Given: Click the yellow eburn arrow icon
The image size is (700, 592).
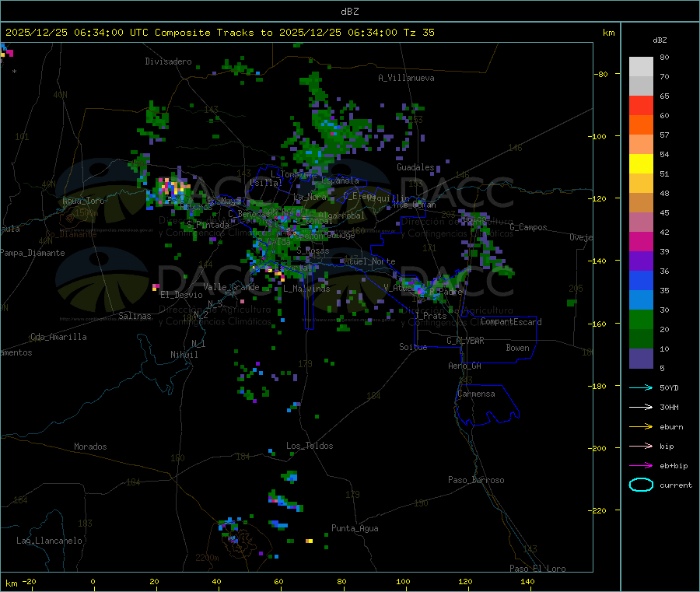Looking at the screenshot, I should click(641, 427).
